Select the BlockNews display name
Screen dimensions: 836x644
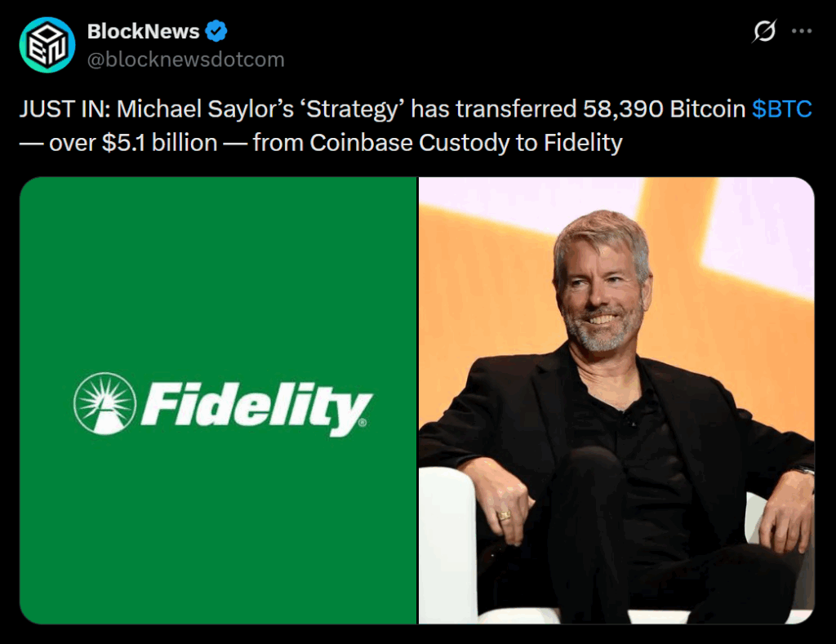coord(143,30)
